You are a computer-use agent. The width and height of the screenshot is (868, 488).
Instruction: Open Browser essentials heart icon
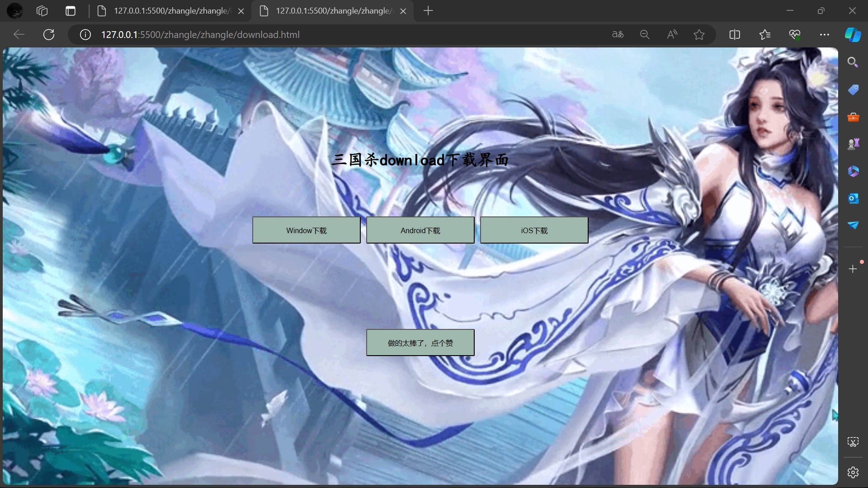[795, 35]
